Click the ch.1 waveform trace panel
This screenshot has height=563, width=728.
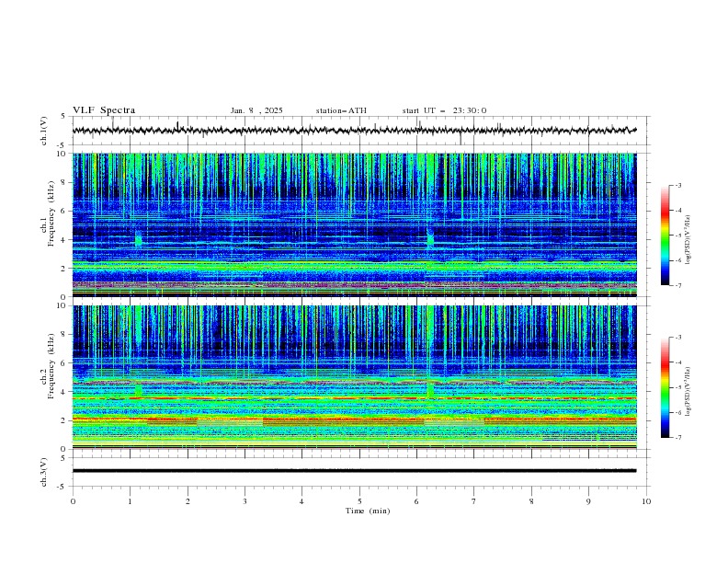click(x=361, y=131)
